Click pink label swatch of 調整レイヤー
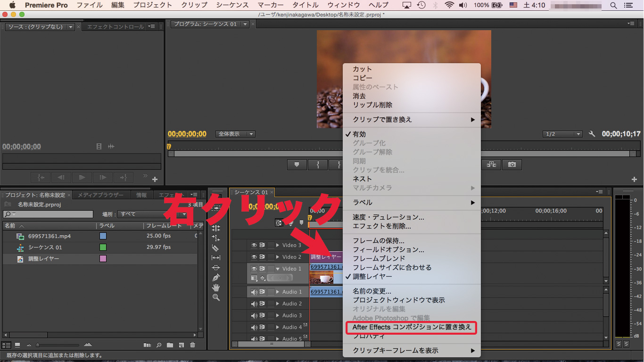The image size is (644, 362). pyautogui.click(x=103, y=258)
